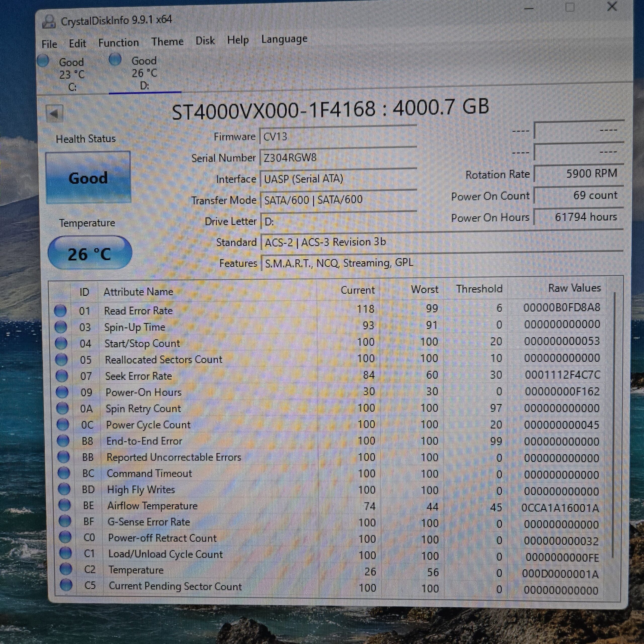Click the status icon for G-Sense Error Rate
The width and height of the screenshot is (644, 644).
pos(65,521)
